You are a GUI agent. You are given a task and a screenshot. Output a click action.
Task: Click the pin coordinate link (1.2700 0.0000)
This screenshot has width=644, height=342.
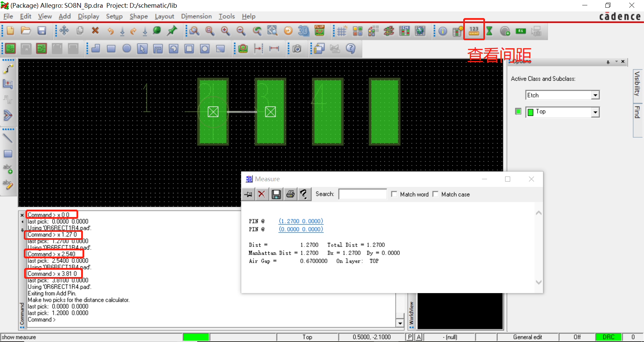[301, 221]
